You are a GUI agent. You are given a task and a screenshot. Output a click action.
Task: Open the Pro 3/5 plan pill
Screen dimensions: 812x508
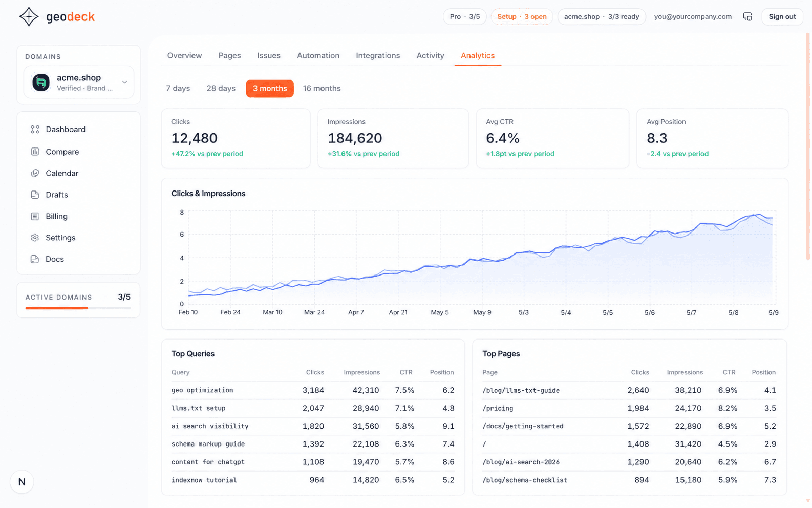[x=465, y=17]
